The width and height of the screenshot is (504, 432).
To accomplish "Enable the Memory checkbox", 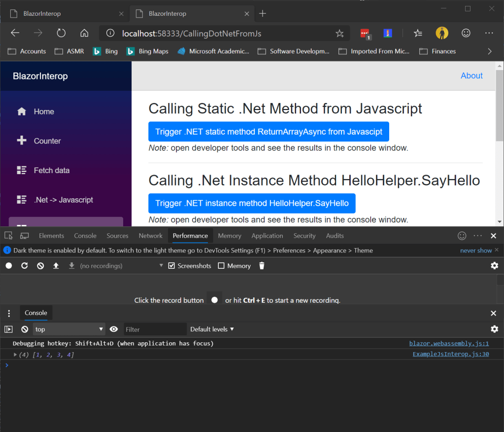I will coord(221,266).
